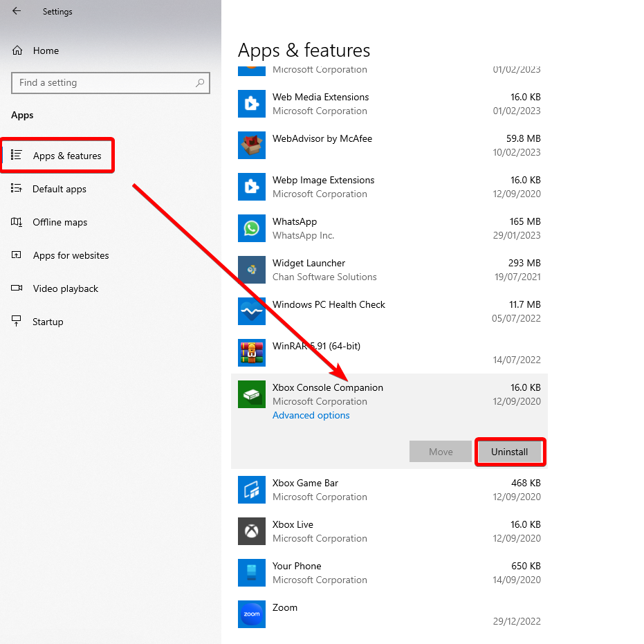The width and height of the screenshot is (644, 644).
Task: Open Default apps section
Action: pyautogui.click(x=59, y=189)
